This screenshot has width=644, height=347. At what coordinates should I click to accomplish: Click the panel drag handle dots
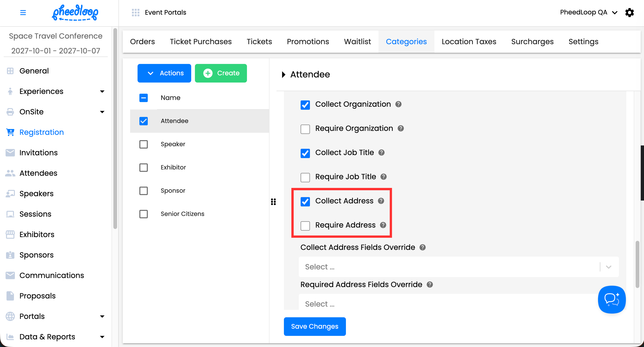coord(273,202)
